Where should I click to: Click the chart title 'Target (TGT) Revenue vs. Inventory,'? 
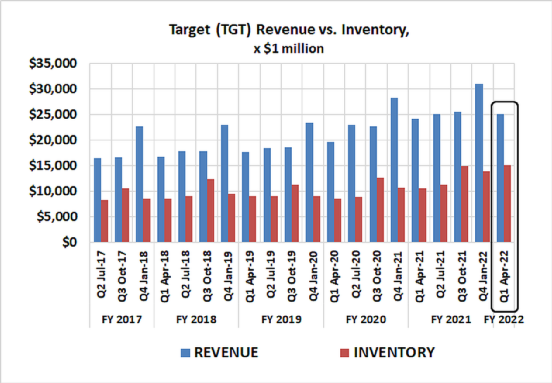click(x=289, y=30)
